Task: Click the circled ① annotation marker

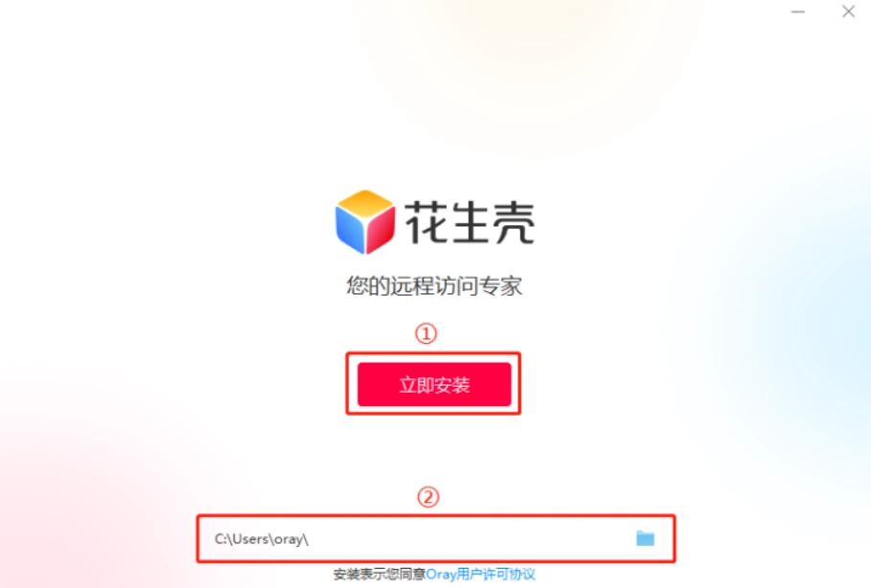Action: (426, 333)
